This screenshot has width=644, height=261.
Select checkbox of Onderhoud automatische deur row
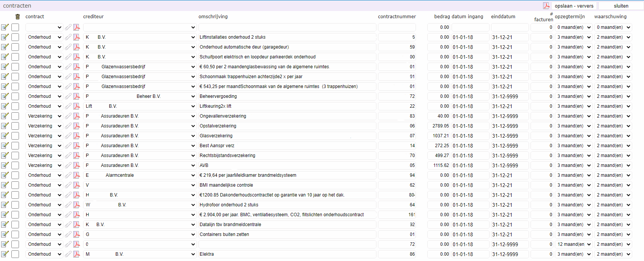coord(15,47)
